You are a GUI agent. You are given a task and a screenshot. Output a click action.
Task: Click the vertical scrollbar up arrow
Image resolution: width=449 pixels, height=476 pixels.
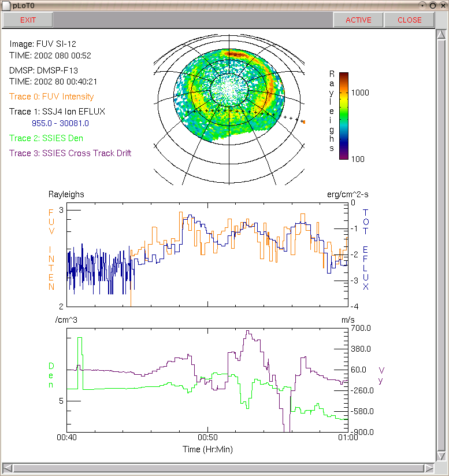441,34
